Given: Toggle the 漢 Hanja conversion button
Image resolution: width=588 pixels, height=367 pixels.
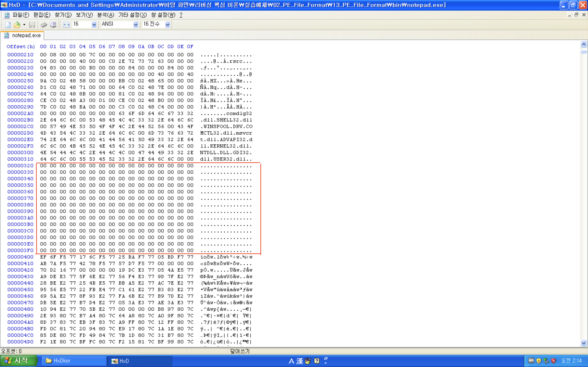Looking at the screenshot, I should point(300,361).
